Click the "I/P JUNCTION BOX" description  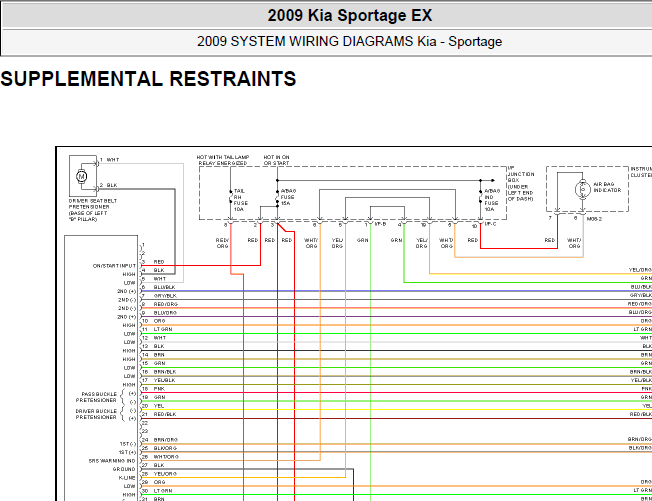click(520, 183)
